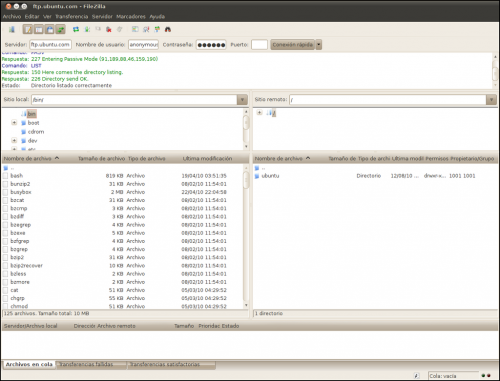Click the message log vertical scrollbar

[x=495, y=71]
